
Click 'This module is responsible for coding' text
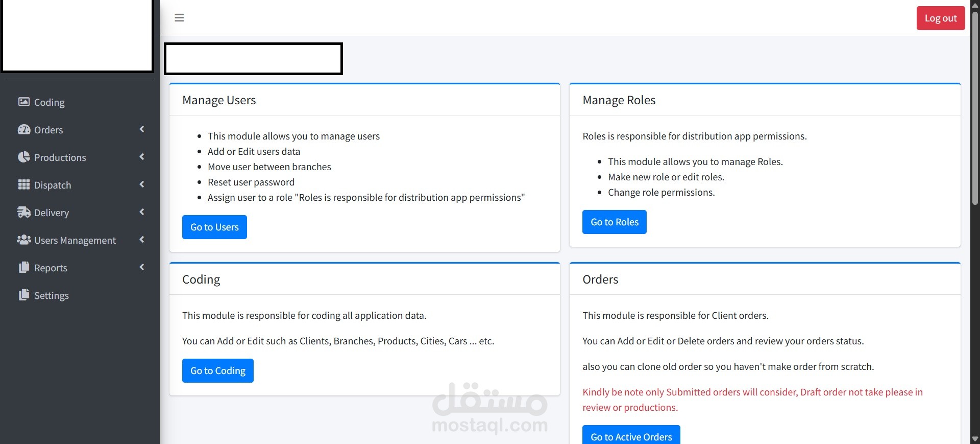point(304,315)
